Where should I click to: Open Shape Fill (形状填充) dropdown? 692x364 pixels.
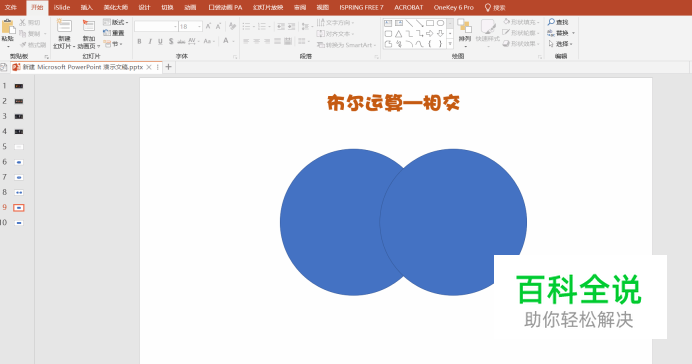point(522,22)
